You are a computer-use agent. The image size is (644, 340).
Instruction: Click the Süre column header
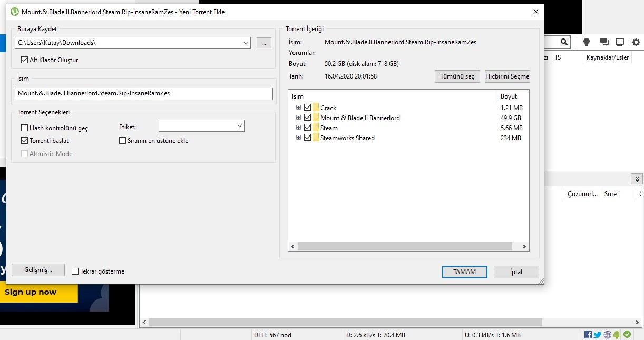(618, 194)
